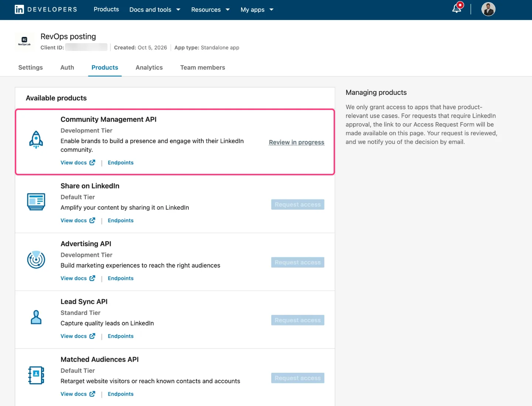Screen dimensions: 532x406
Task: Click external link icon for Community Management docs
Action: point(92,162)
